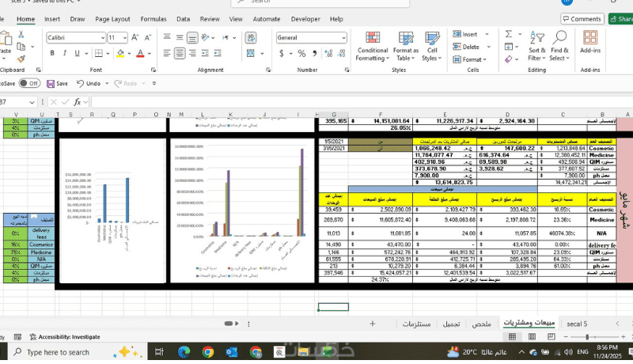The width and height of the screenshot is (633, 364).
Task: Switch to sheet secal 5
Action: [x=577, y=324]
